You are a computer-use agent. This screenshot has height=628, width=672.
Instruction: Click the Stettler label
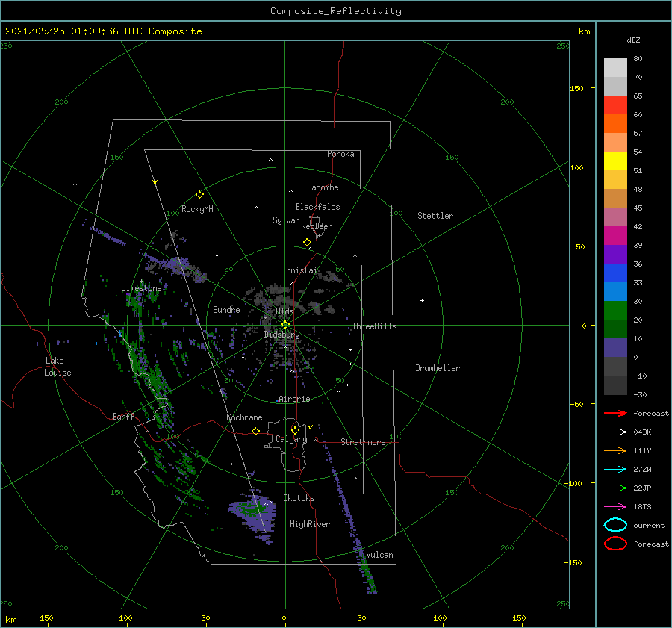[435, 216]
